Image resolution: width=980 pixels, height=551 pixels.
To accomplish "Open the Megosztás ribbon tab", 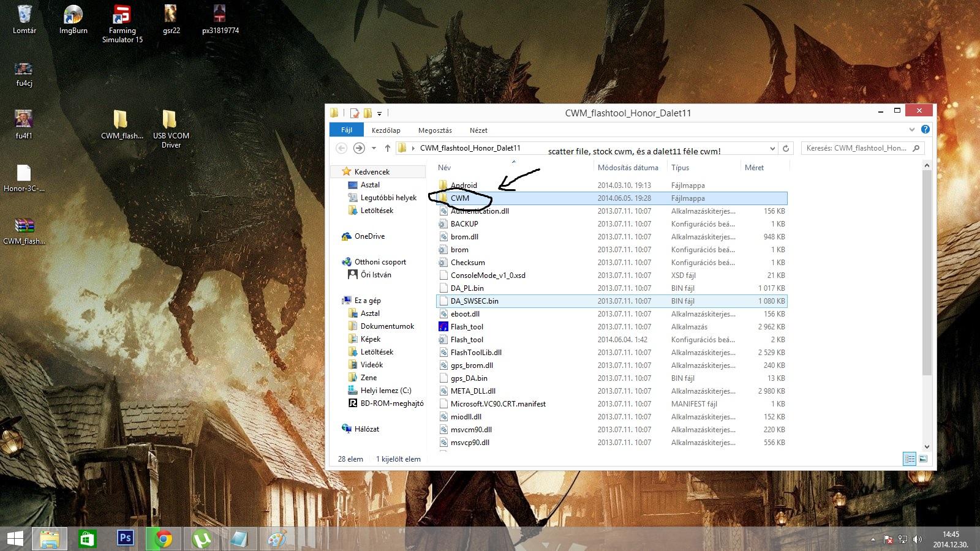I will [x=435, y=130].
